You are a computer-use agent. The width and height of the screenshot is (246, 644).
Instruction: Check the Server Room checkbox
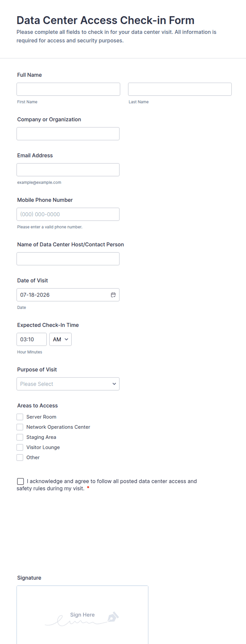click(x=20, y=417)
